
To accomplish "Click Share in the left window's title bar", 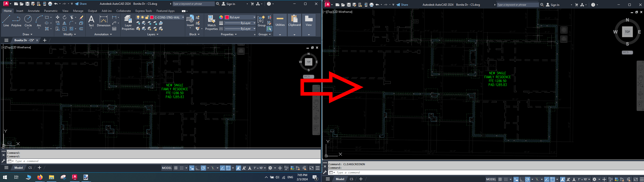I will tap(81, 4).
